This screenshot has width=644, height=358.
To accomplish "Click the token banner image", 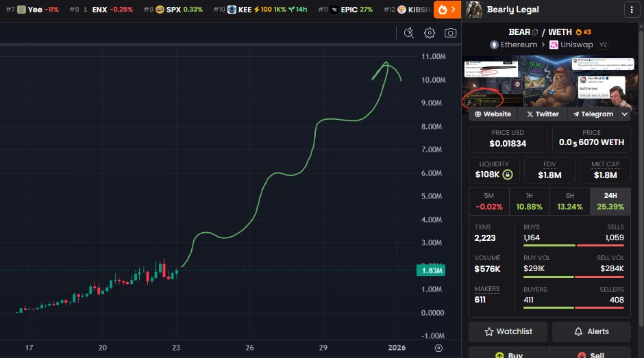I will [x=550, y=82].
